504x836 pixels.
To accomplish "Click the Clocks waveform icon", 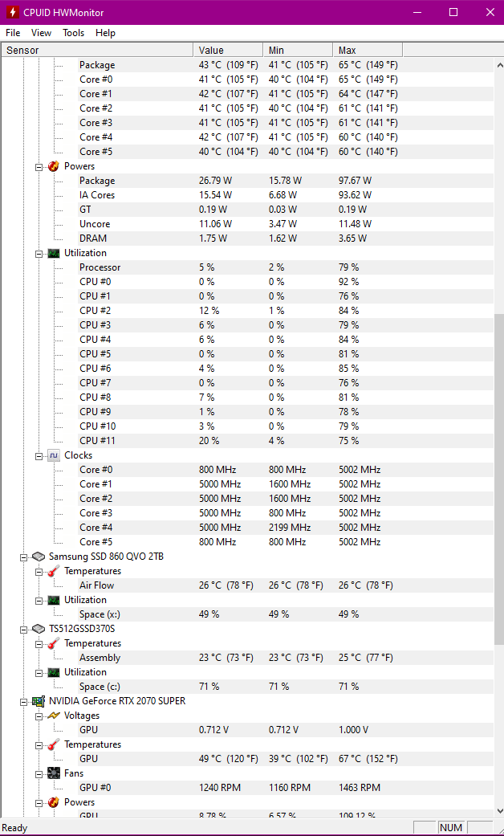I will tap(53, 455).
